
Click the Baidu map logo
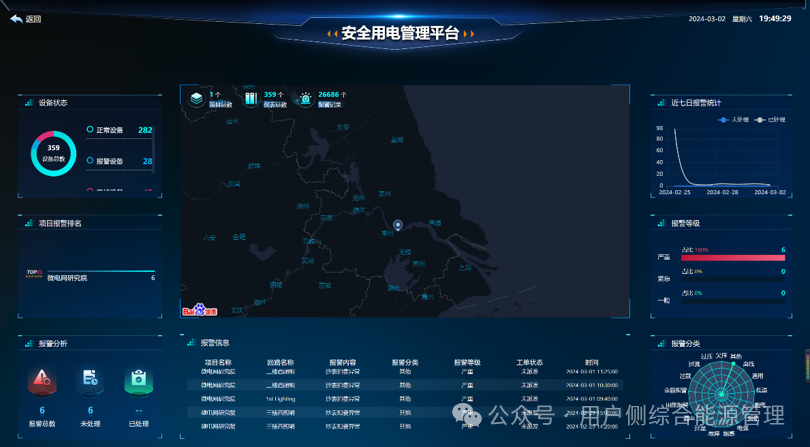point(199,310)
